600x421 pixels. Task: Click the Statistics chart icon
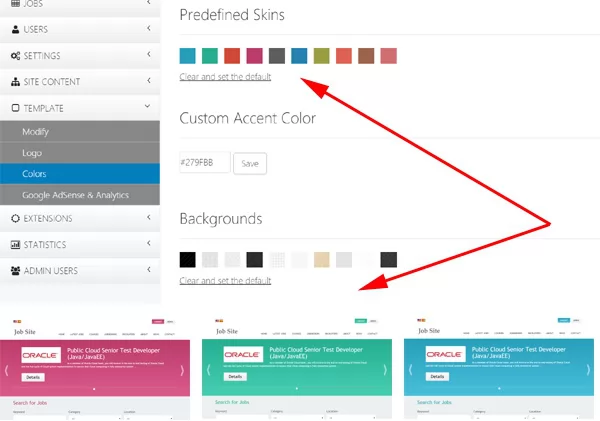tap(15, 244)
